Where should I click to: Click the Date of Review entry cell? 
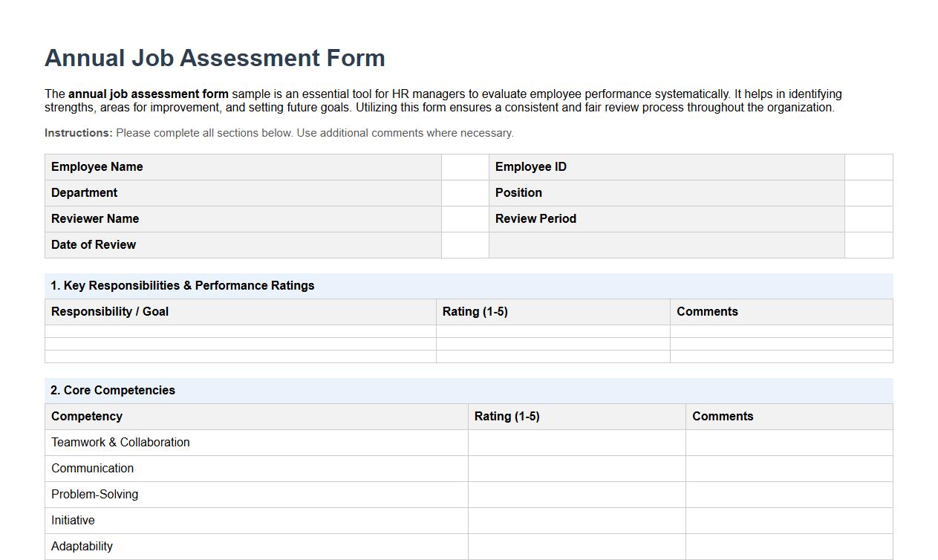pyautogui.click(x=465, y=244)
